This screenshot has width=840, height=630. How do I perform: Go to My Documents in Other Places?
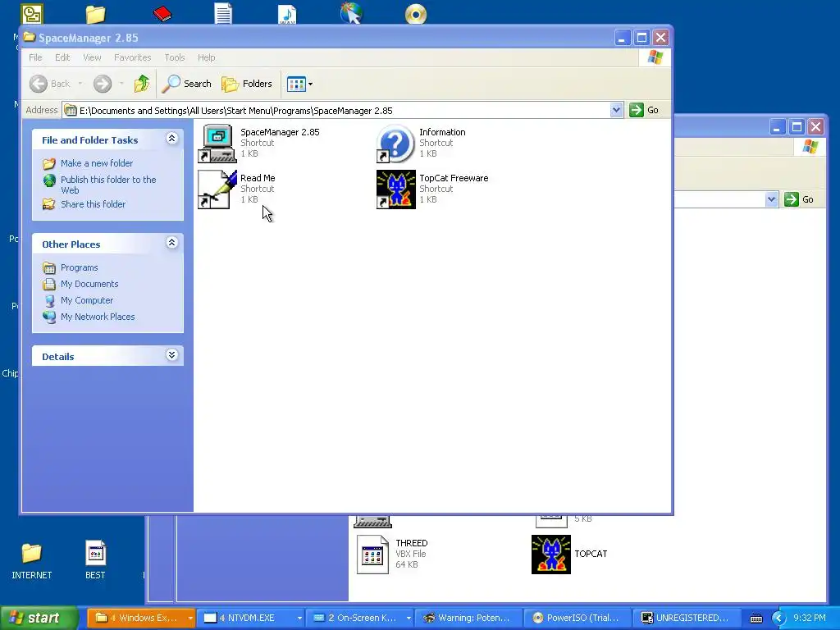pyautogui.click(x=89, y=284)
